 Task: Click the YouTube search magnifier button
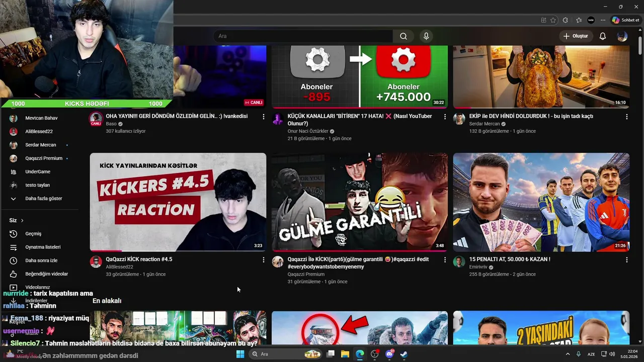point(404,36)
